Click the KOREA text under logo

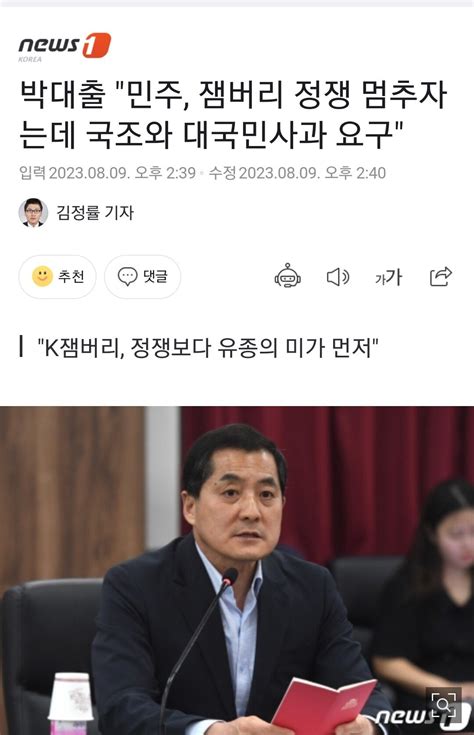click(x=30, y=59)
